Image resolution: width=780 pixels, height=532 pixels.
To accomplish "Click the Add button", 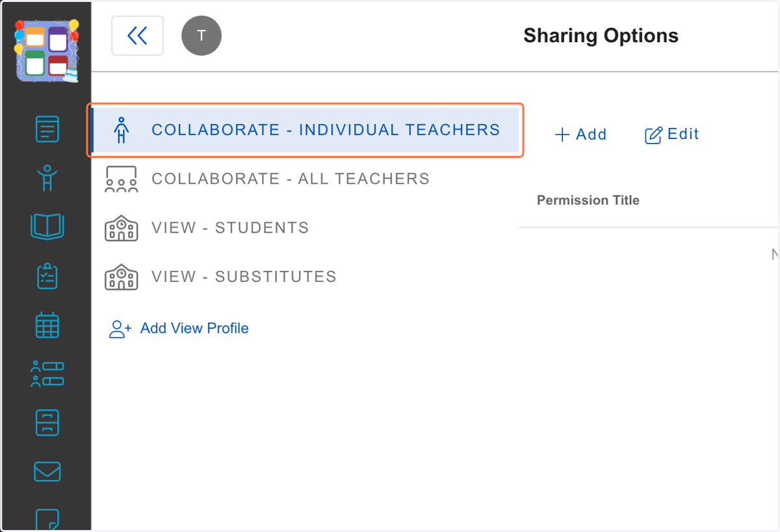I will [x=580, y=134].
